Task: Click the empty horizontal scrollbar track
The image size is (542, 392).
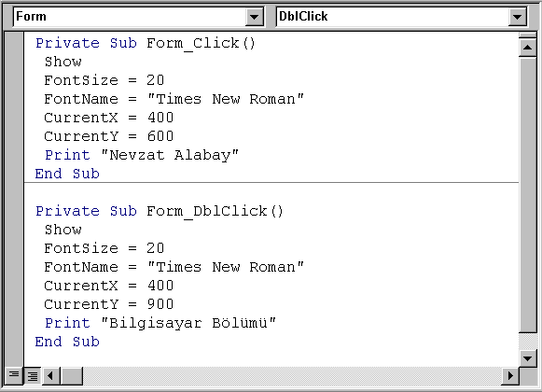Action: (292, 376)
